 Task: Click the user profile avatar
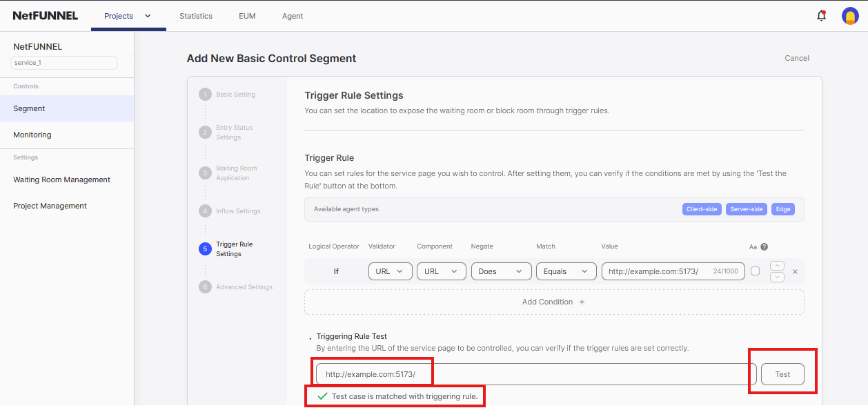(x=849, y=15)
